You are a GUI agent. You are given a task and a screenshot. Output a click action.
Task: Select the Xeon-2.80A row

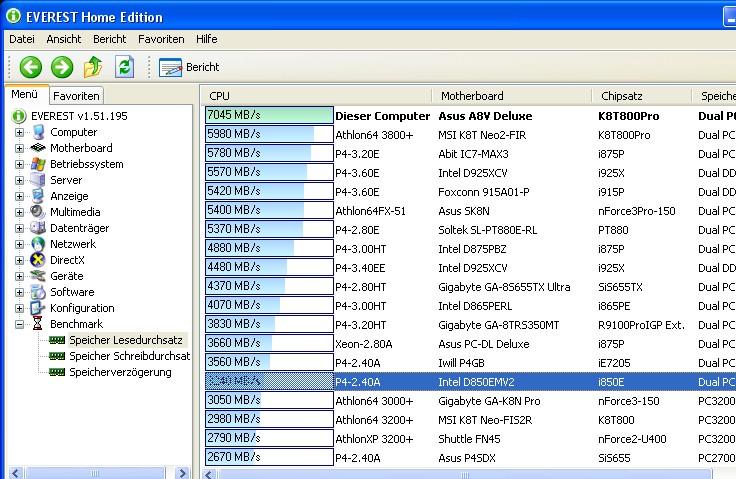(x=469, y=344)
